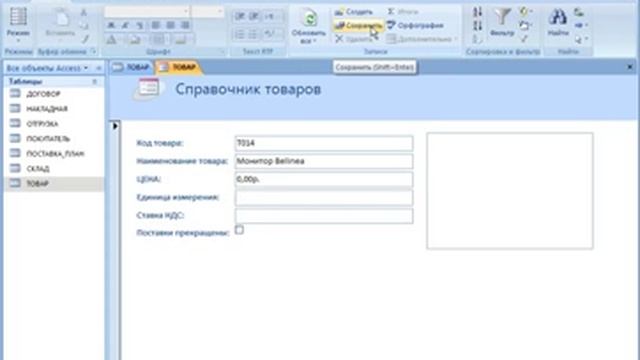The height and width of the screenshot is (360, 640).
Task: Click the increase indent icon
Action: pos(254,16)
